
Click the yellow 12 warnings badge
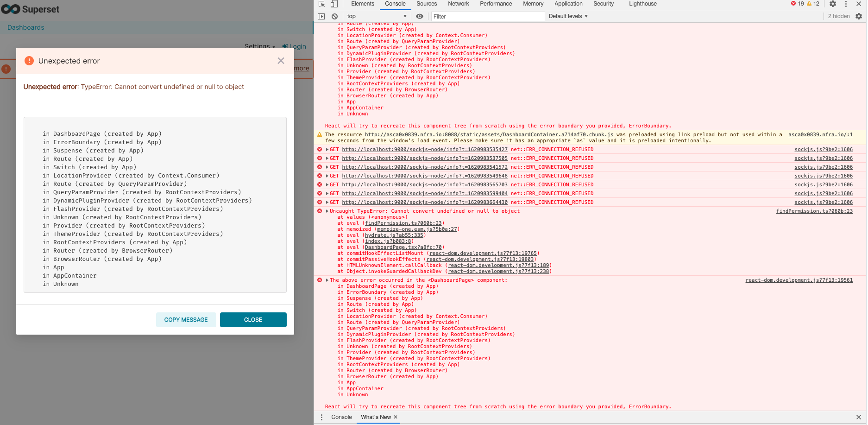[812, 3]
